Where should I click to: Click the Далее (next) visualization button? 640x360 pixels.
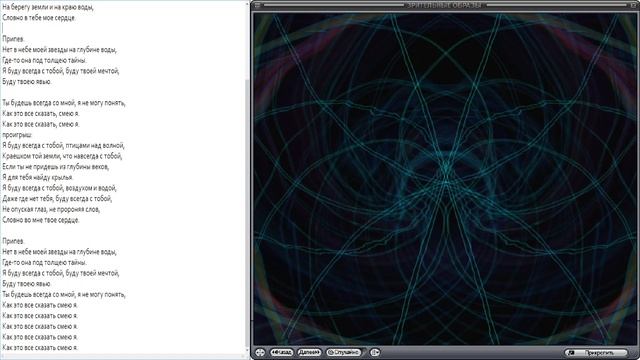tap(309, 352)
